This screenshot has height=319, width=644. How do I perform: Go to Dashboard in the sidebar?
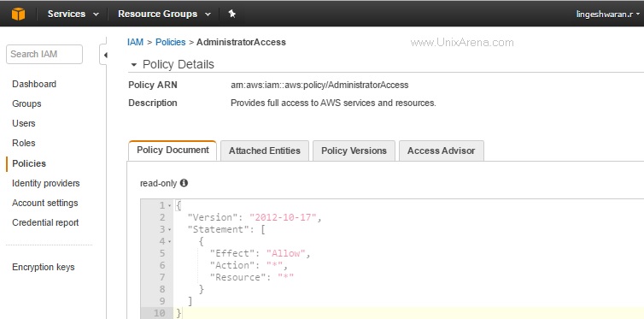34,85
